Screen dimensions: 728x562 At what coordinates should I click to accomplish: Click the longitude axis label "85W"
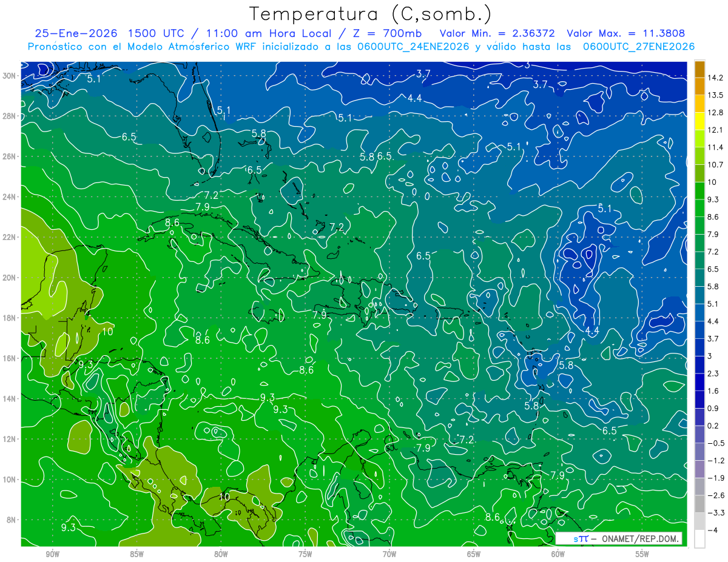[x=136, y=554]
